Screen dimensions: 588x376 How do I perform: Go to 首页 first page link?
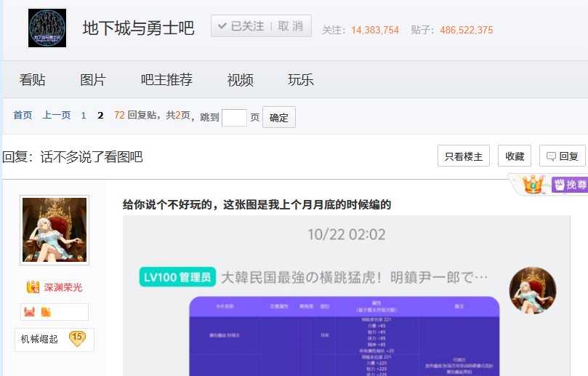point(23,115)
